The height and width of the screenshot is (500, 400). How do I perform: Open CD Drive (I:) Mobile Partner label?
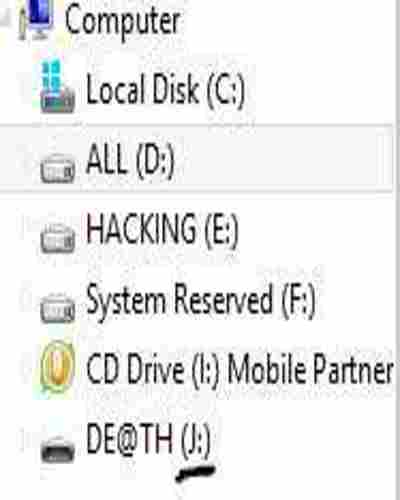pyautogui.click(x=240, y=369)
